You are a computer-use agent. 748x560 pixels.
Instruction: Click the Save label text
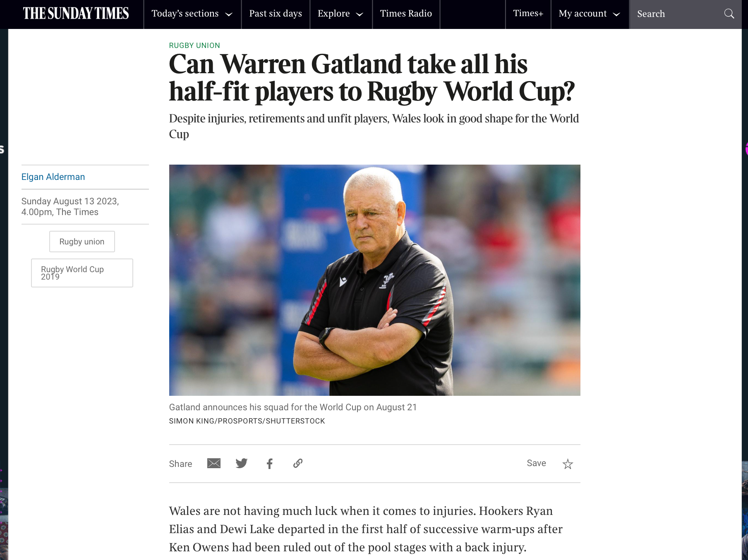[536, 463]
